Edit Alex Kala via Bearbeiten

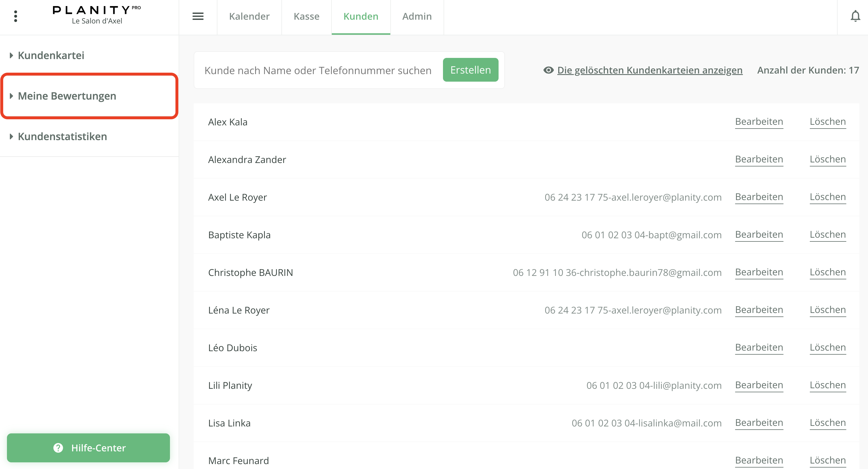point(759,122)
